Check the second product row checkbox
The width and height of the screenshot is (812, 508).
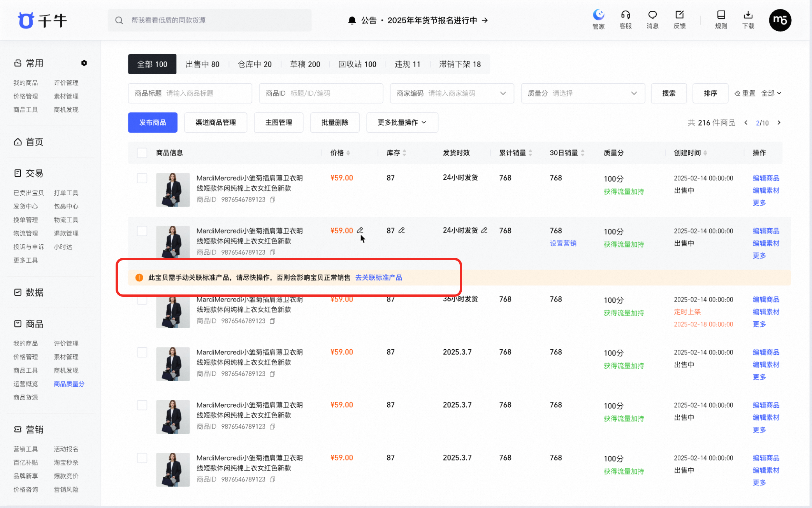coord(142,231)
